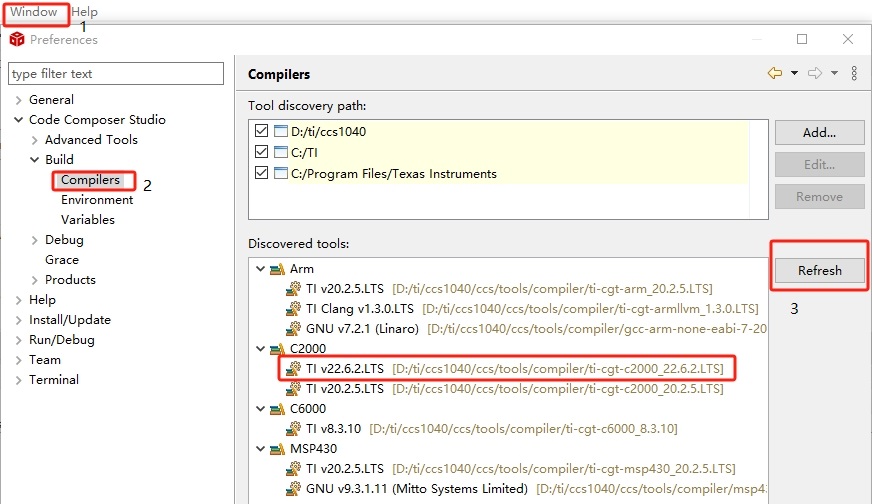Click gear icon of C2000 TI v20.2.5.LTS

[x=293, y=388]
